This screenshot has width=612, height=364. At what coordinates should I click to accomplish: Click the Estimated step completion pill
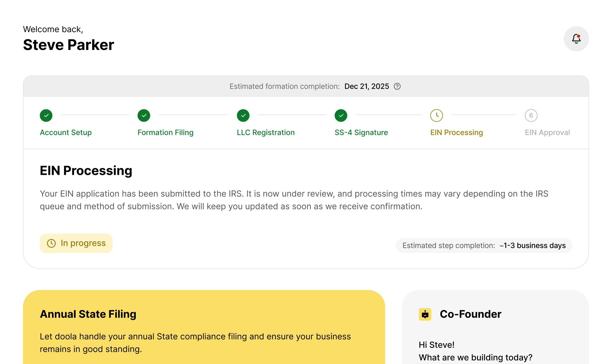[x=484, y=245]
